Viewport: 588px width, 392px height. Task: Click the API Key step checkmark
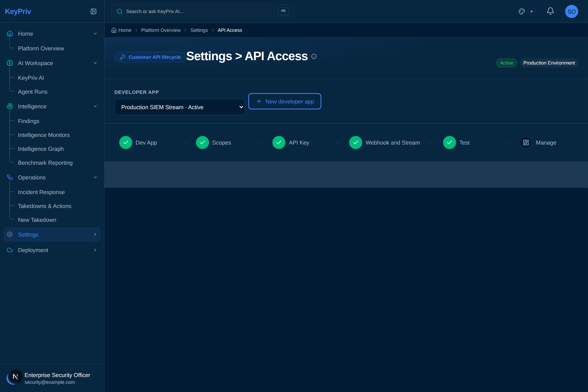[279, 142]
